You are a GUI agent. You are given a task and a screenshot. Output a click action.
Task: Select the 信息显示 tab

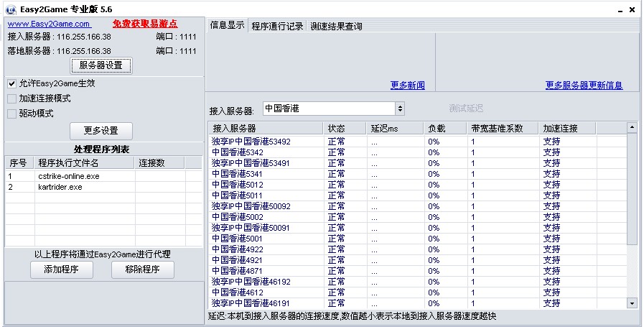click(227, 26)
